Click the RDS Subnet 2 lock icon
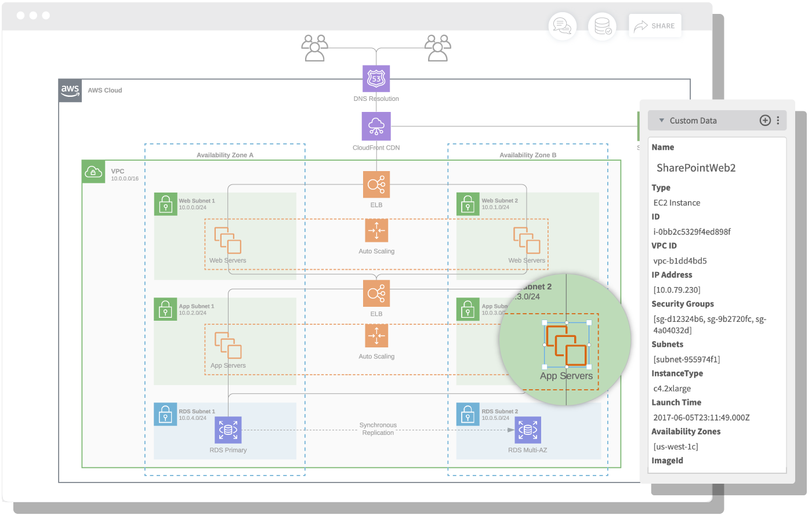Viewport: 812px width, 515px height. click(468, 415)
